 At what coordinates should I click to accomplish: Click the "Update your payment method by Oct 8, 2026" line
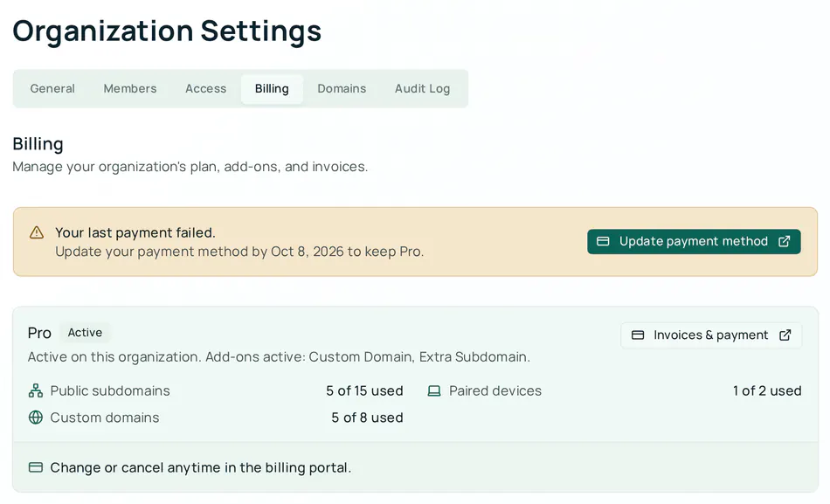click(239, 252)
